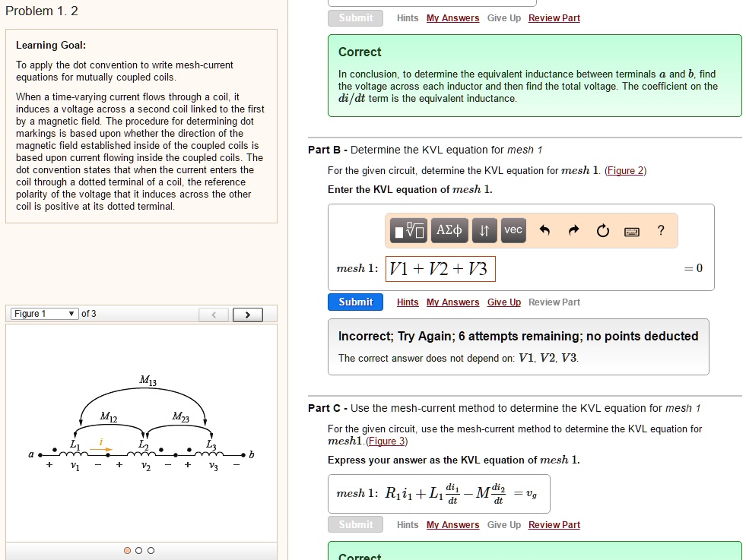
Task: Reset the equation editor input
Action: [603, 230]
